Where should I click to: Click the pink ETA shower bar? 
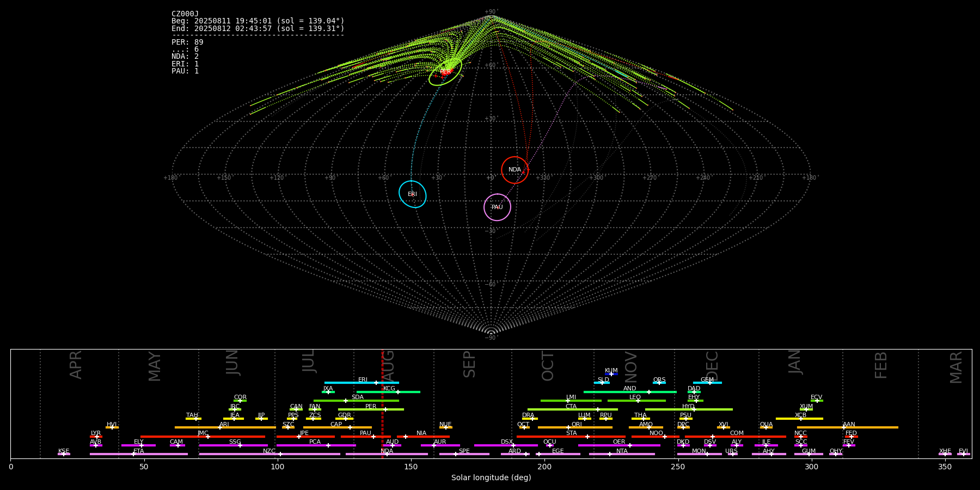point(138,454)
